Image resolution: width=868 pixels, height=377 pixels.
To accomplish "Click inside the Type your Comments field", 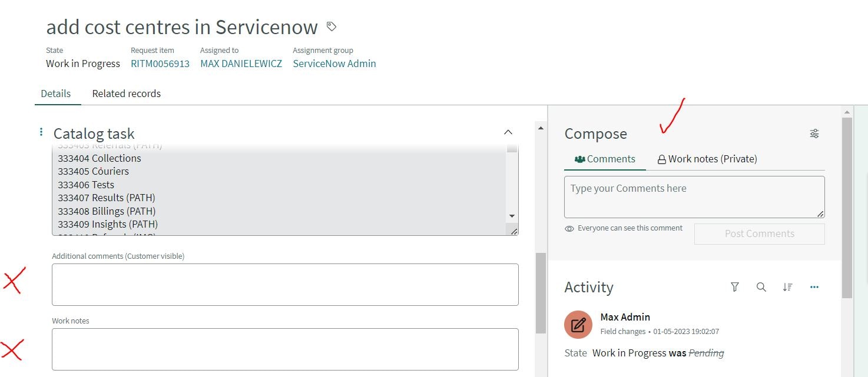I will (694, 196).
